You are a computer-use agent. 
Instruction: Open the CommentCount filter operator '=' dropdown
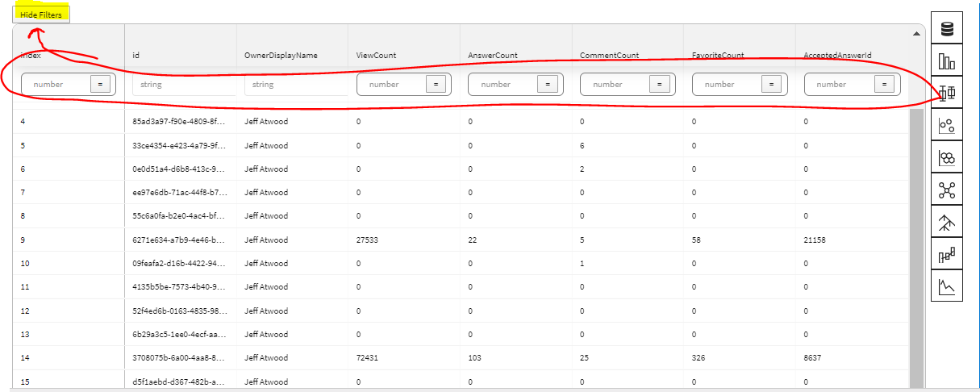(x=659, y=84)
